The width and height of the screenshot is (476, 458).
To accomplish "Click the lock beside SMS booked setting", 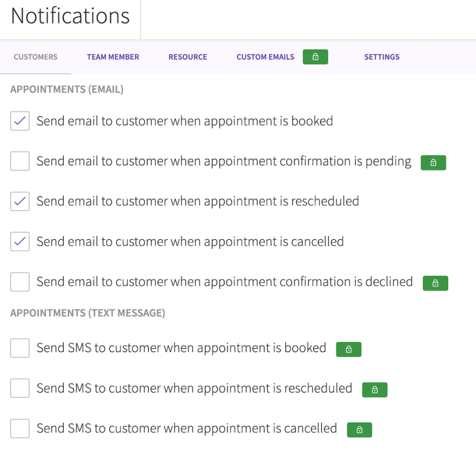I will [x=349, y=349].
